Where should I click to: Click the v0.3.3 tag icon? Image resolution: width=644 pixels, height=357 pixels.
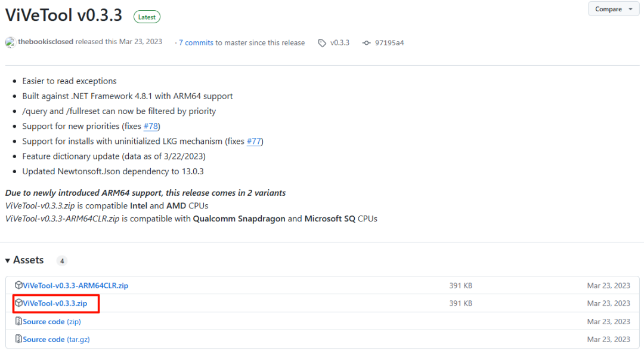[x=323, y=43]
